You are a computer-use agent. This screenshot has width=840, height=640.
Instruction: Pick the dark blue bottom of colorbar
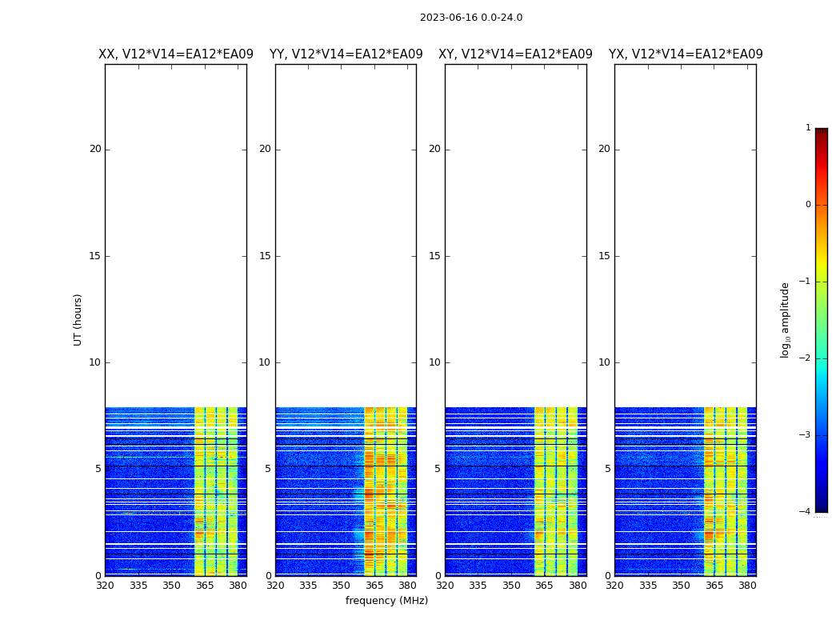pos(821,506)
